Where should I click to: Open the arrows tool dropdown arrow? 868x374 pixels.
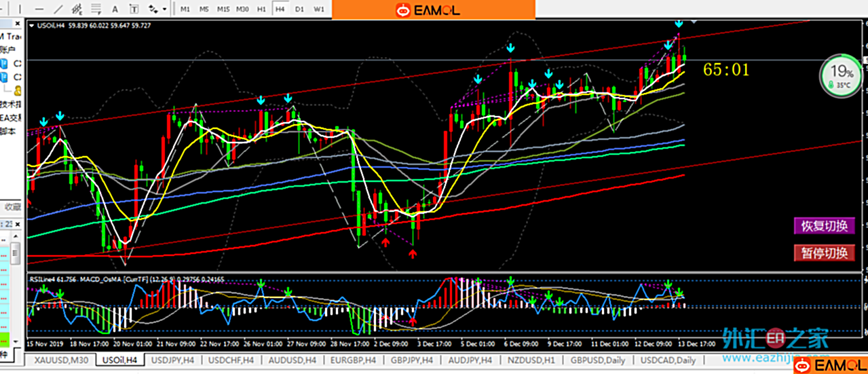tap(164, 10)
